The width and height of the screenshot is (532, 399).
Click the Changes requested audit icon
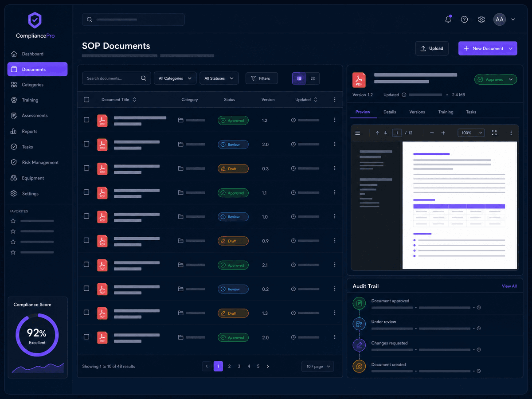359,345
